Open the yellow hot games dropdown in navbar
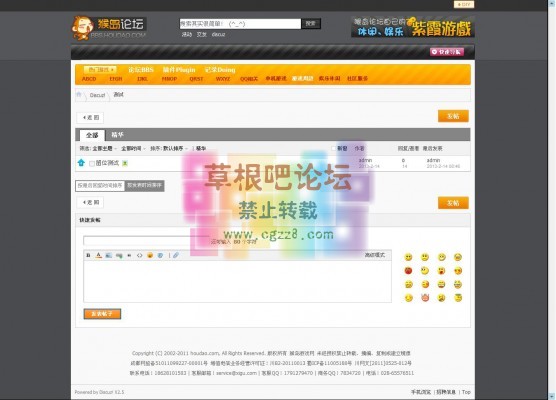The height and width of the screenshot is (400, 556). 100,70
